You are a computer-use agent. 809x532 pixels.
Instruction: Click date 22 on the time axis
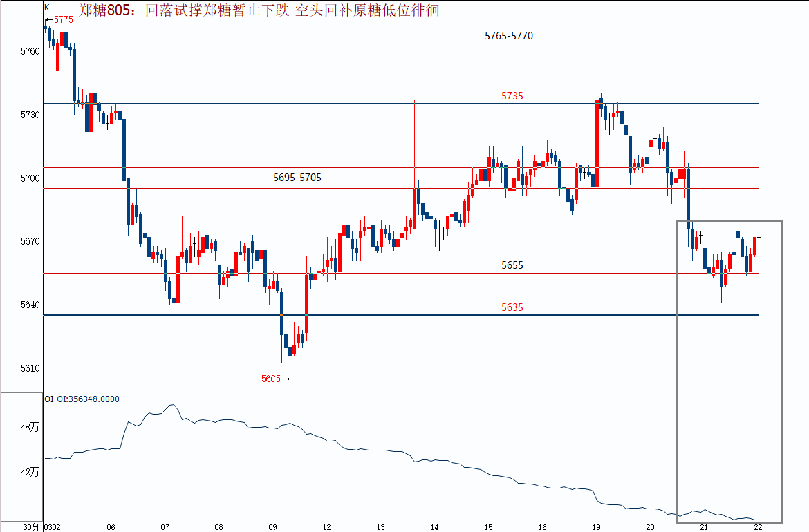757,527
